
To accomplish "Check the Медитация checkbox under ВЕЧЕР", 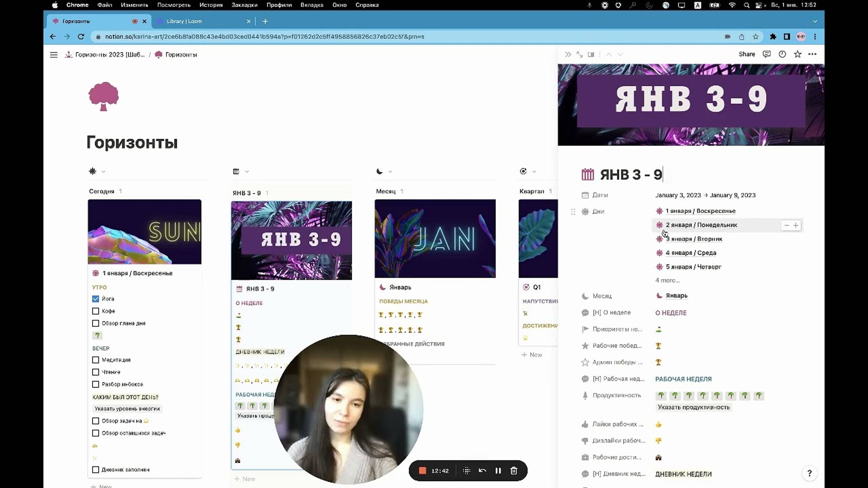I will (95, 360).
